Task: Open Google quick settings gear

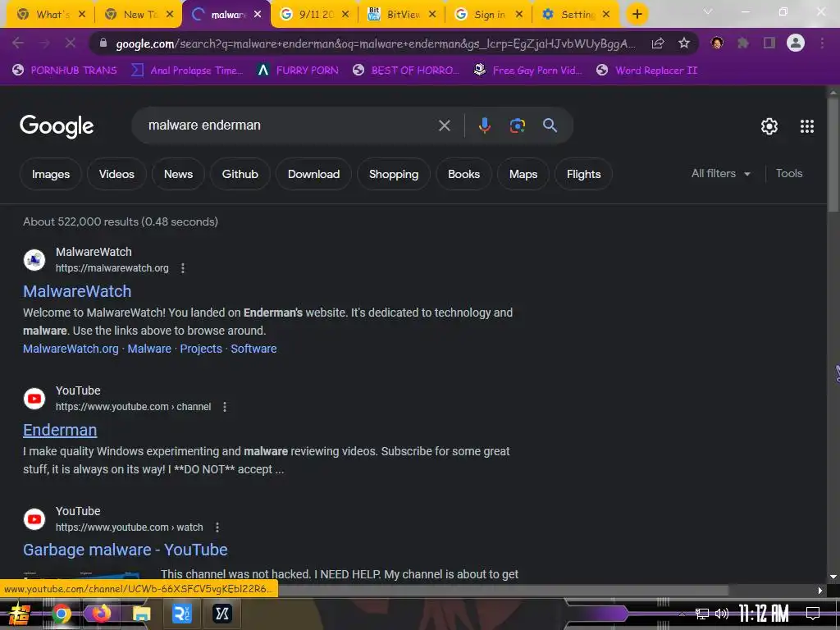Action: [769, 126]
